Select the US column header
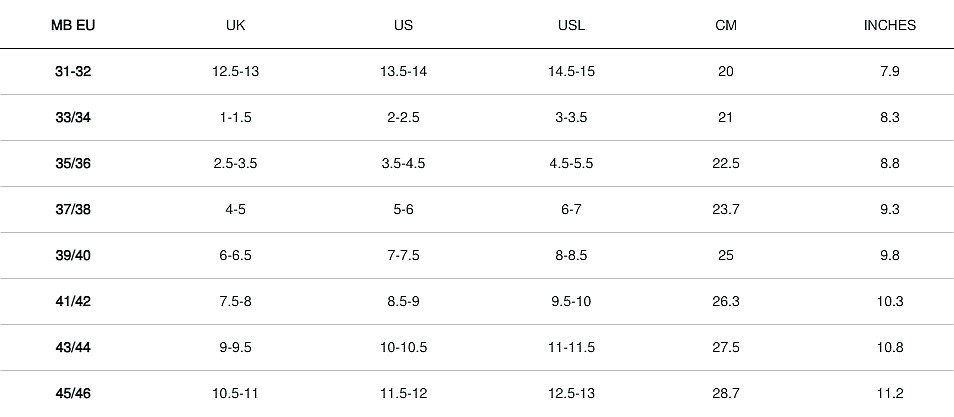954x417 pixels. 403,25
